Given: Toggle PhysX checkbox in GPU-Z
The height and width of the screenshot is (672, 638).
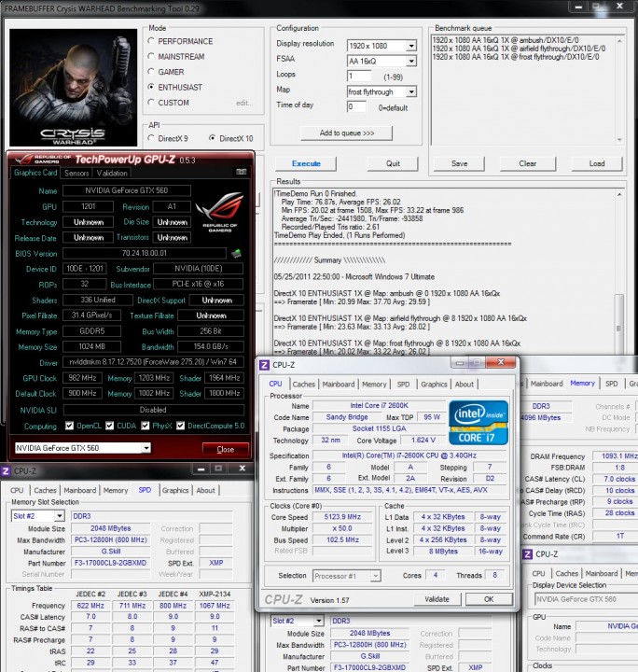Looking at the screenshot, I should click(146, 426).
